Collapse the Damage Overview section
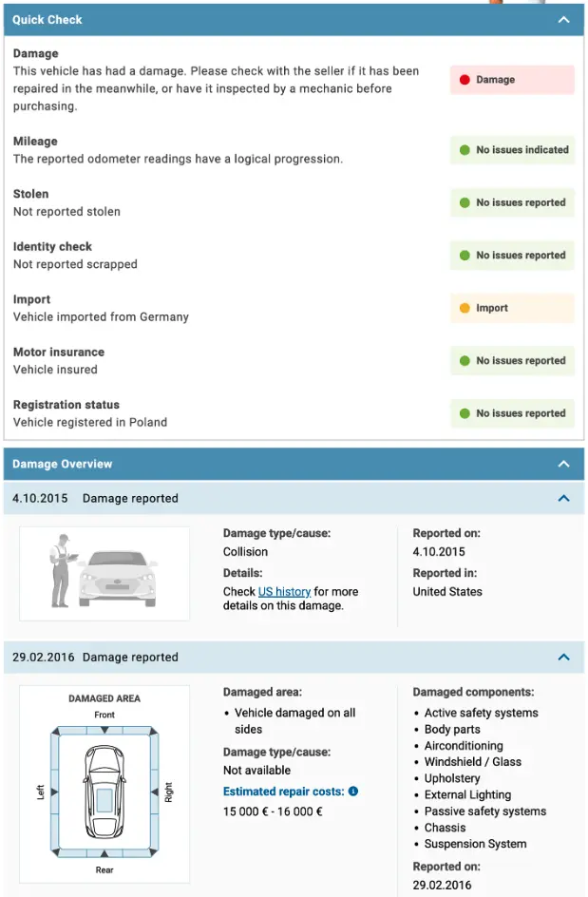The image size is (588, 897). tap(563, 464)
